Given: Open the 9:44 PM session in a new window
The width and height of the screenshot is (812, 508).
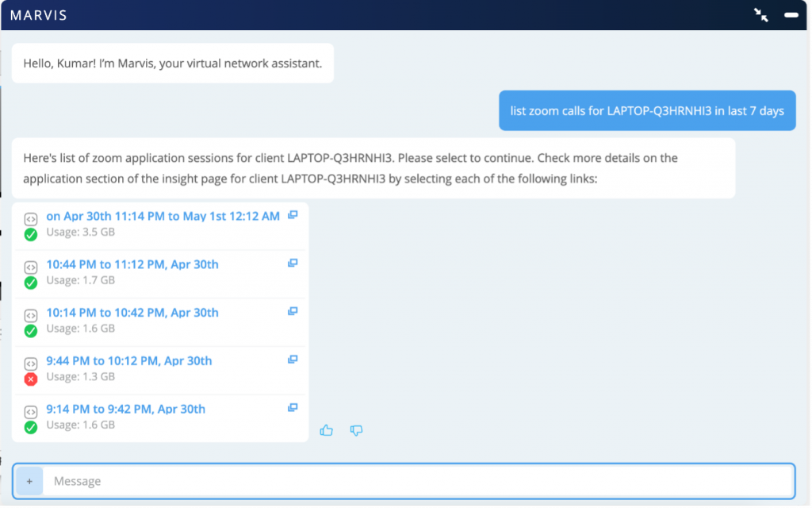Looking at the screenshot, I should [x=293, y=360].
